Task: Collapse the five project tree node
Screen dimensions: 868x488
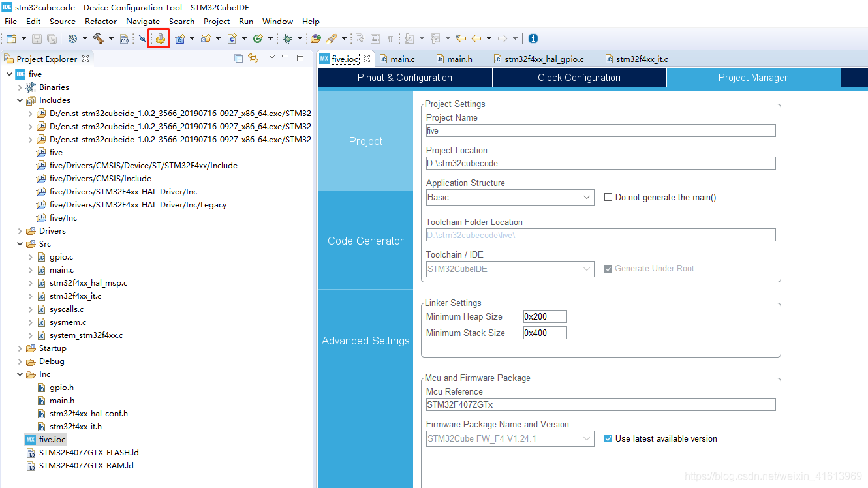Action: (x=9, y=74)
